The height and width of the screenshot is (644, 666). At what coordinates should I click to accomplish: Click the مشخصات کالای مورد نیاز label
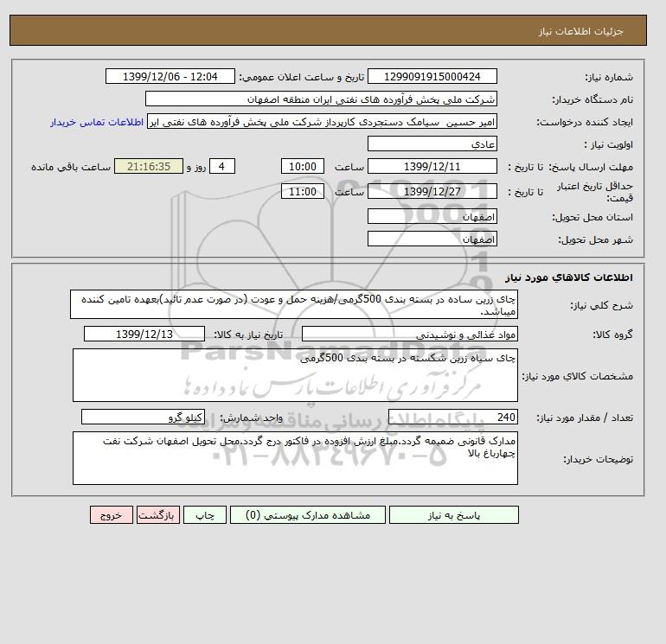tap(577, 376)
